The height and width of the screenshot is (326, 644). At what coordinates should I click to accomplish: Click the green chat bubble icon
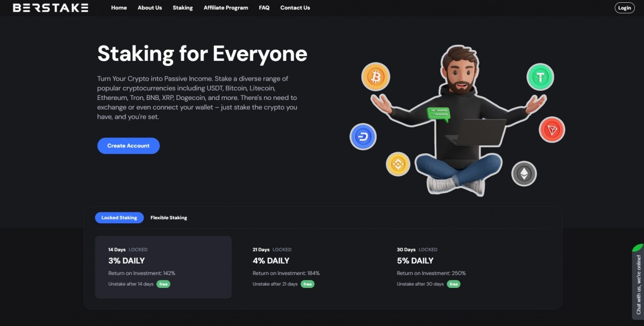coord(438,114)
